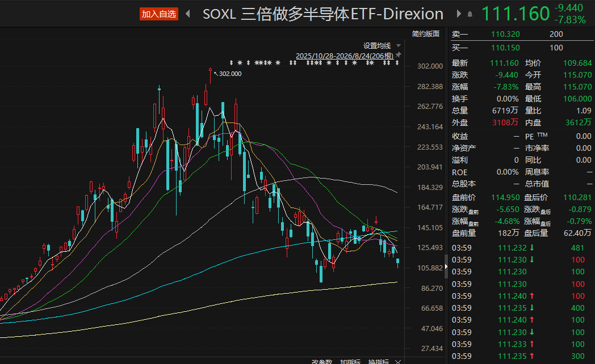Click 均价 value 109.684
Image resolution: width=595 pixels, height=364 pixels.
point(577,63)
